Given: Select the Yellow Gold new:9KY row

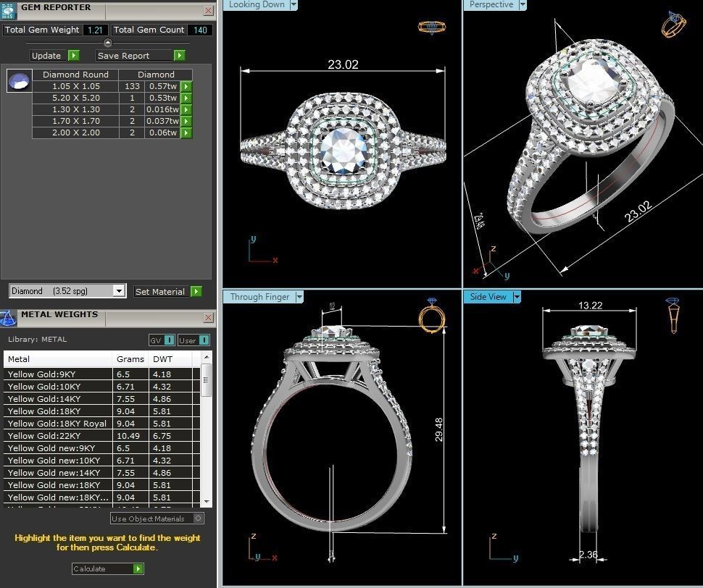Looking at the screenshot, I should click(101, 448).
